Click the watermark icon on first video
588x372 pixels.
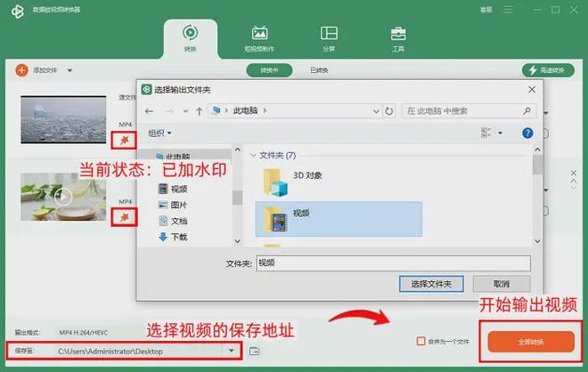tap(126, 140)
